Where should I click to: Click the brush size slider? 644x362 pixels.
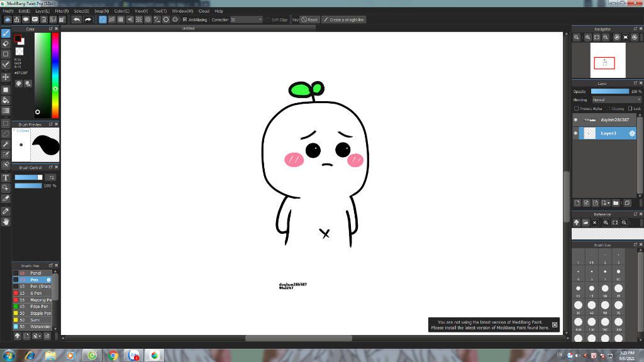(x=28, y=177)
